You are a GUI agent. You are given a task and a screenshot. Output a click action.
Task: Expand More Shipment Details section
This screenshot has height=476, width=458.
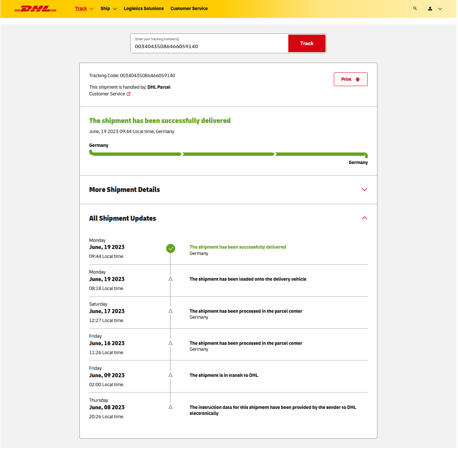pos(364,189)
